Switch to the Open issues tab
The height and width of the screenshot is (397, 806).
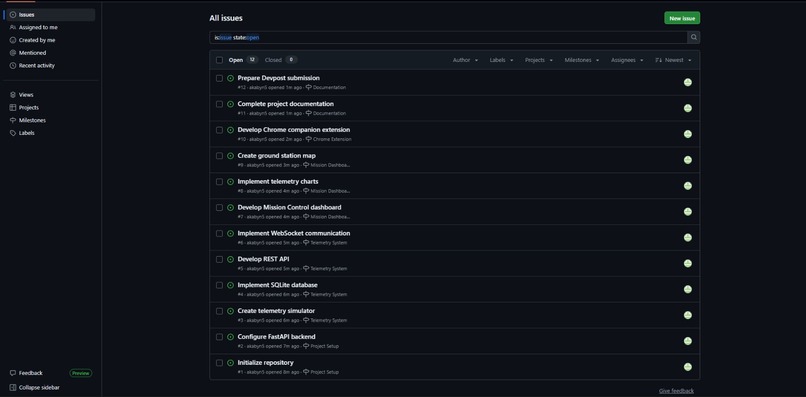pyautogui.click(x=243, y=60)
